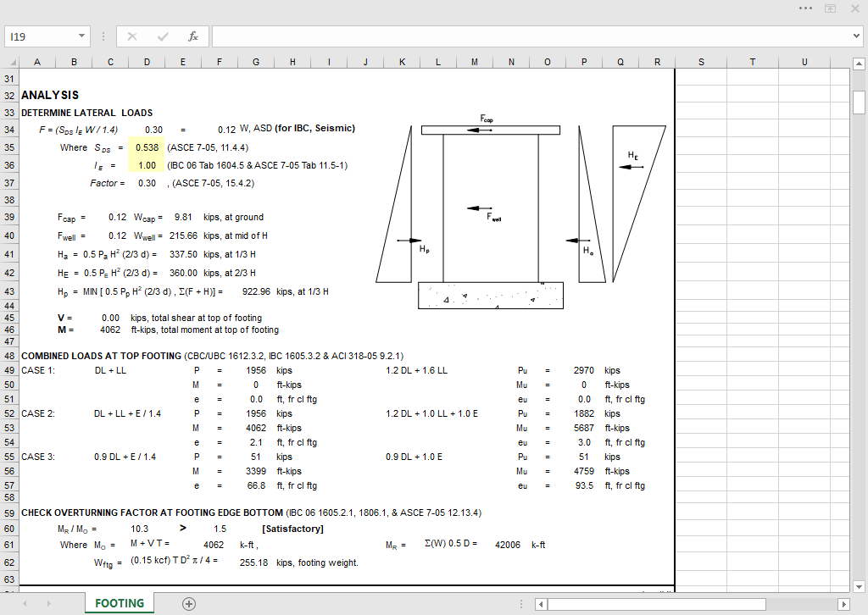Viewport: 868px width, 615px height.
Task: Click the CHECK OVERTURNING FACTOR heading
Action: (152, 513)
